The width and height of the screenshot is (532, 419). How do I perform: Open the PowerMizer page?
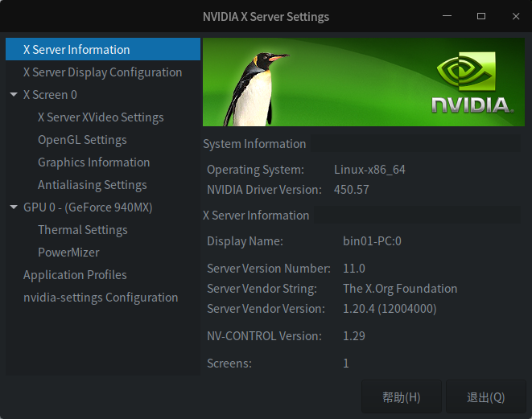pyautogui.click(x=68, y=253)
